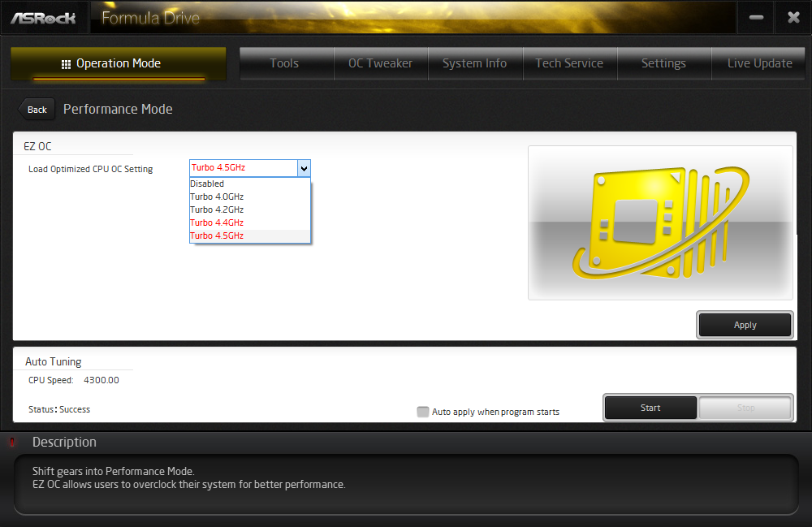Switch to the Settings tab
This screenshot has height=527, width=812.
click(x=664, y=63)
